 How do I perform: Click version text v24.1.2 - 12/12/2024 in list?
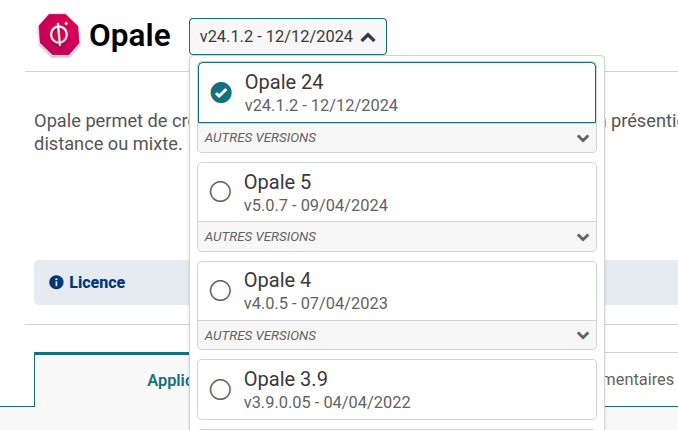[x=321, y=106]
